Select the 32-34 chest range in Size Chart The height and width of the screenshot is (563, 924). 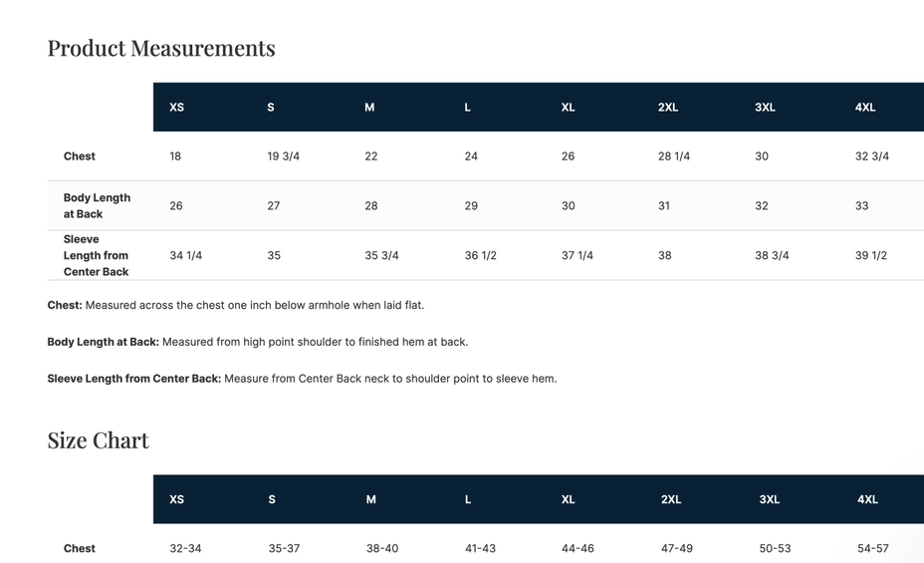[185, 549]
